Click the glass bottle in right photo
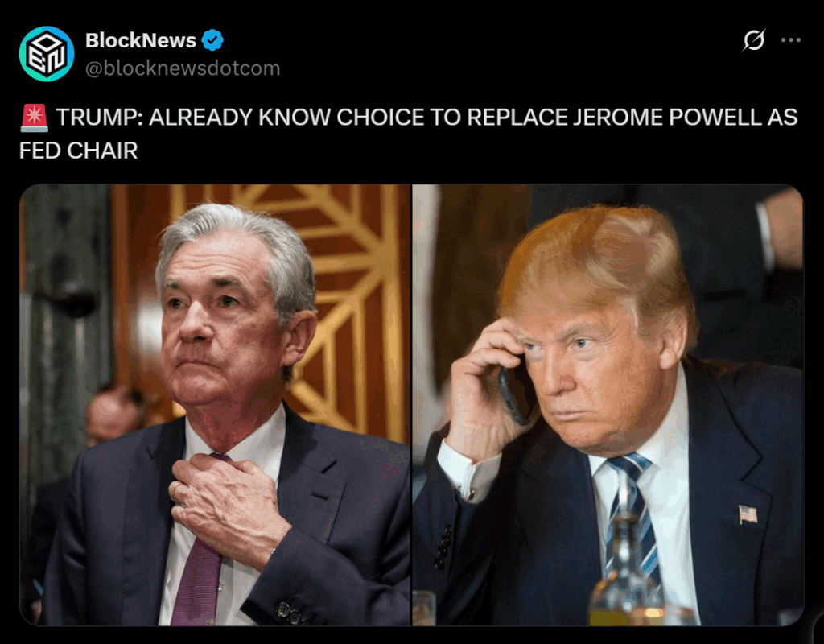 [x=624, y=573]
